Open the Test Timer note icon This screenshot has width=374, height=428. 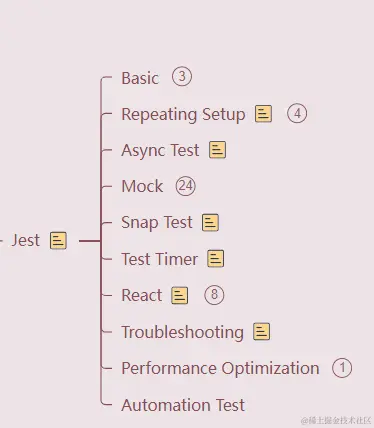pyautogui.click(x=216, y=259)
